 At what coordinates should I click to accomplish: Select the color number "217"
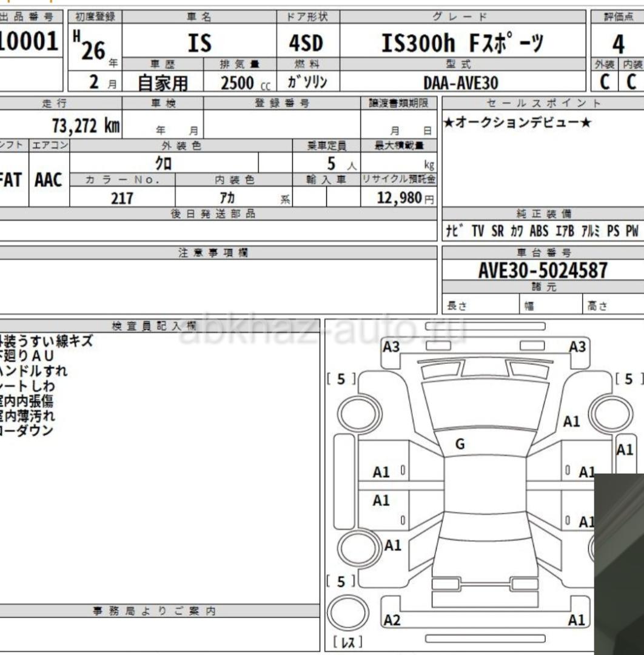[x=122, y=198]
